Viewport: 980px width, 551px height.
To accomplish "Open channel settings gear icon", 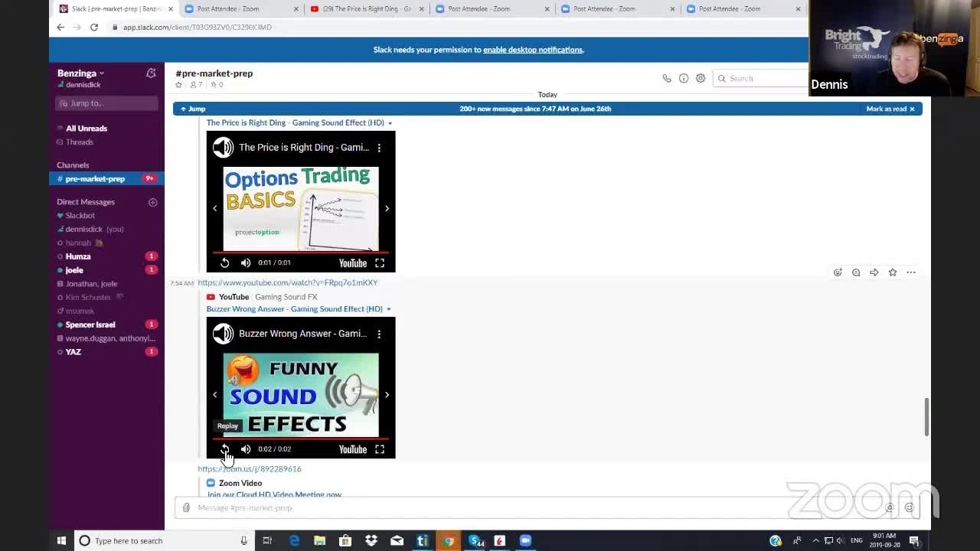I will tap(701, 78).
